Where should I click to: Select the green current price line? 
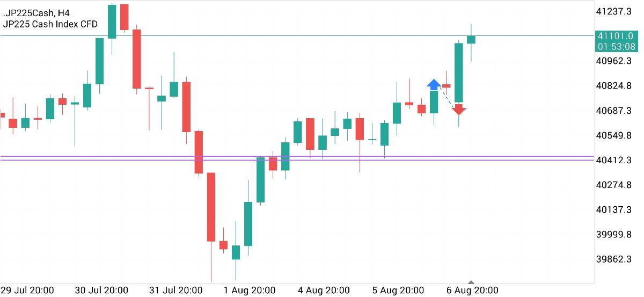[x=268, y=36]
